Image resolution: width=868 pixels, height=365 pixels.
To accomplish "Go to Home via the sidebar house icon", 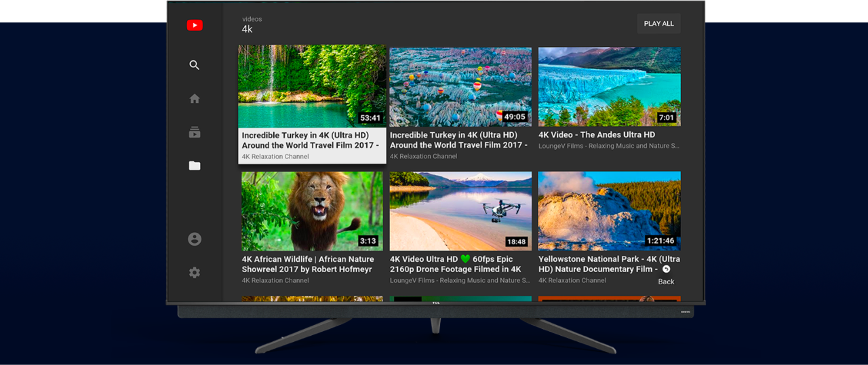I will [x=195, y=99].
